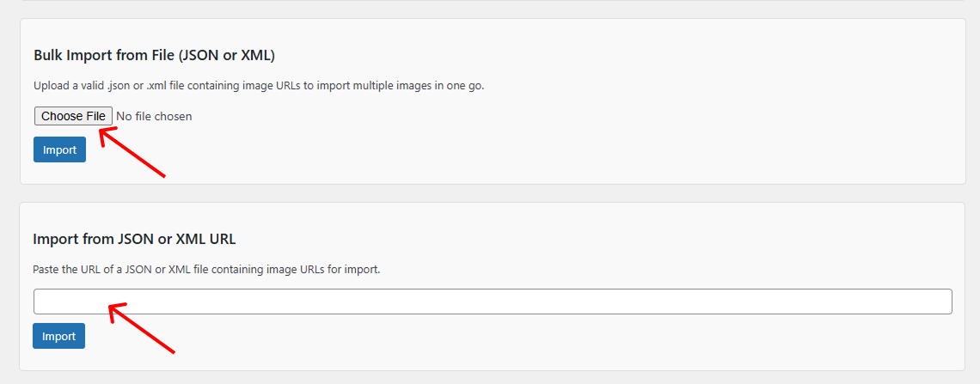Select the 'Bulk Import from File (JSON or XML)' heading
Image resolution: width=980 pixels, height=384 pixels.
(155, 55)
